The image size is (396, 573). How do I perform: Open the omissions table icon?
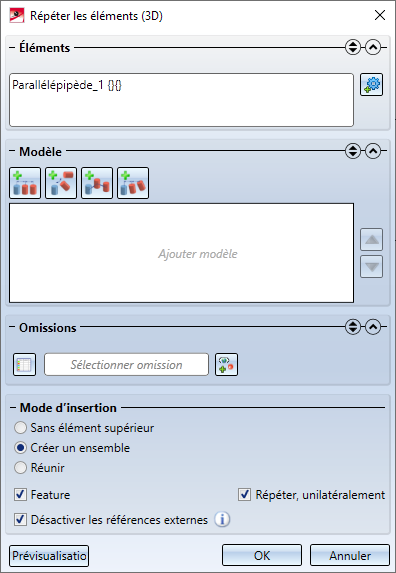[24, 364]
